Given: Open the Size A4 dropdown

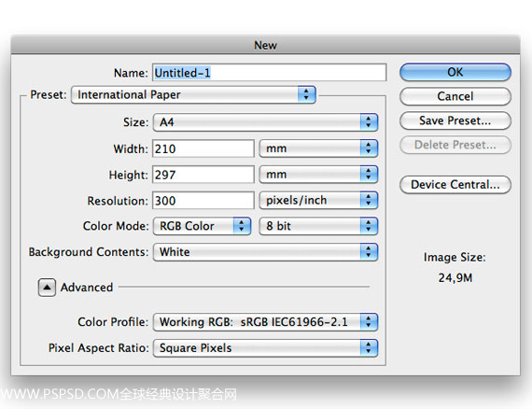Looking at the screenshot, I should pos(265,122).
